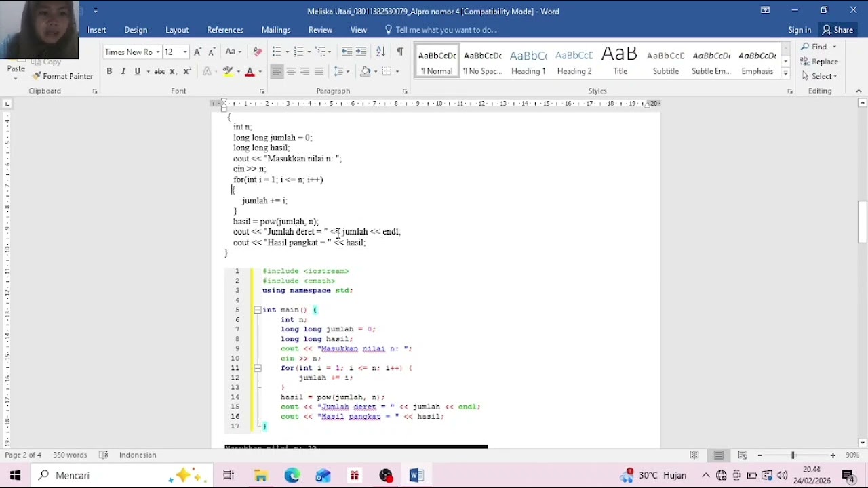Clear all formatting with eraser icon
Viewport: 868px width, 488px height.
[257, 52]
